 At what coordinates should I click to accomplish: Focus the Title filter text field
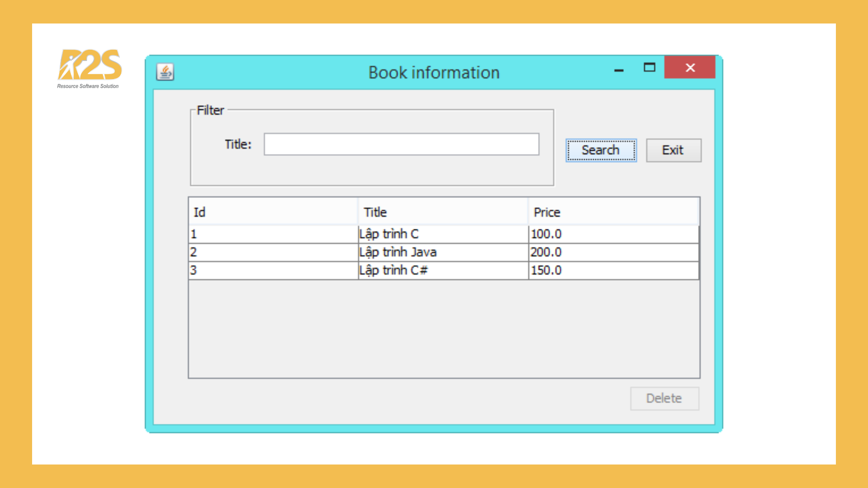(x=401, y=144)
